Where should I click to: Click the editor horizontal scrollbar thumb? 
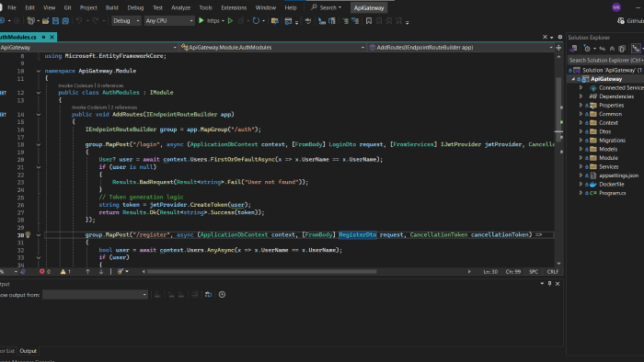click(x=261, y=271)
